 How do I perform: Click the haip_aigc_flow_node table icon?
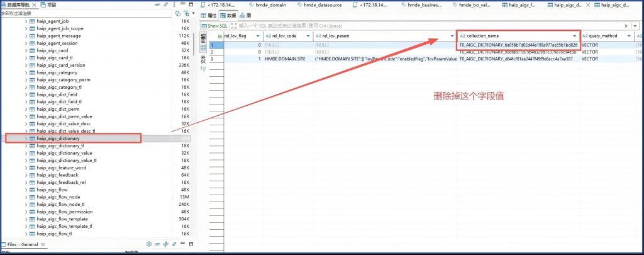click(32, 196)
